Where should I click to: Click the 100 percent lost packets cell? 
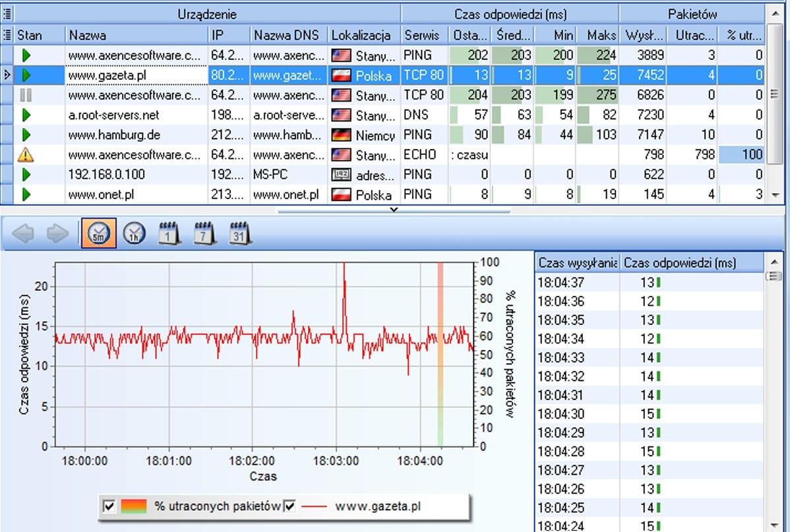[x=742, y=155]
